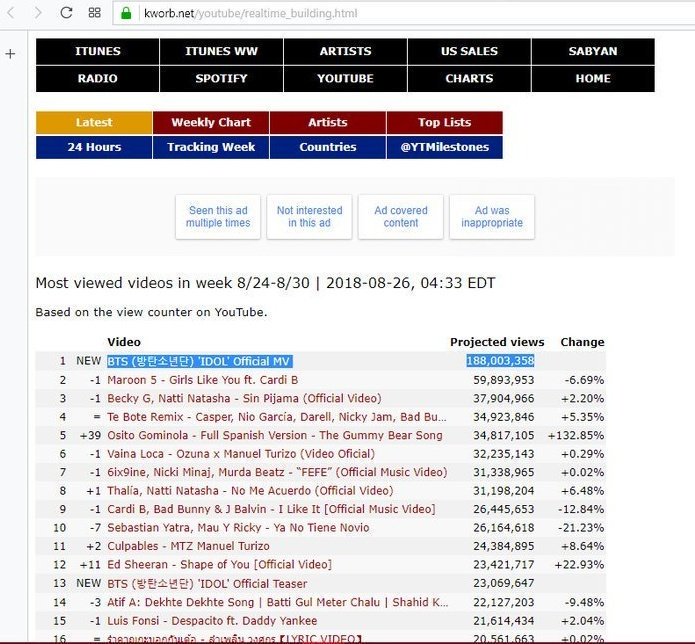Open BTS 'IDOL' Official MV link

(x=199, y=361)
